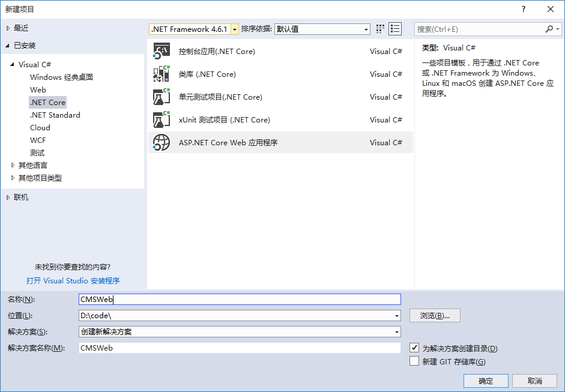Click 确定 to create project
The width and height of the screenshot is (565, 392).
pyautogui.click(x=486, y=381)
